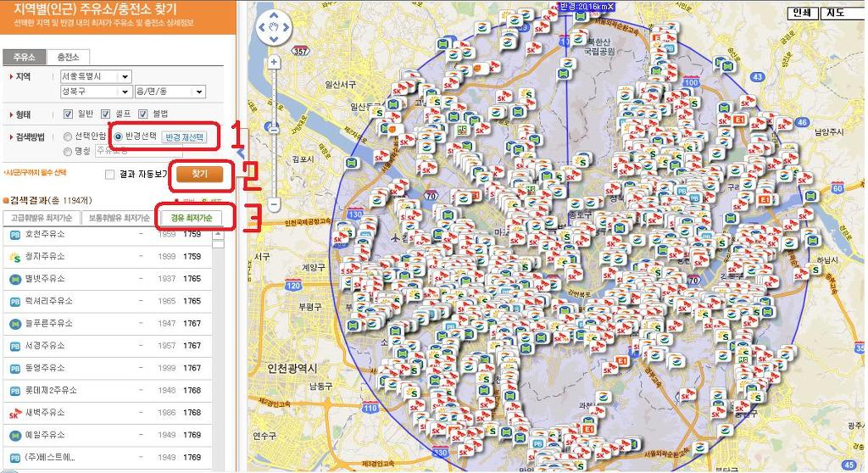Open the 럭셔리주유소 station name

[x=48, y=301]
